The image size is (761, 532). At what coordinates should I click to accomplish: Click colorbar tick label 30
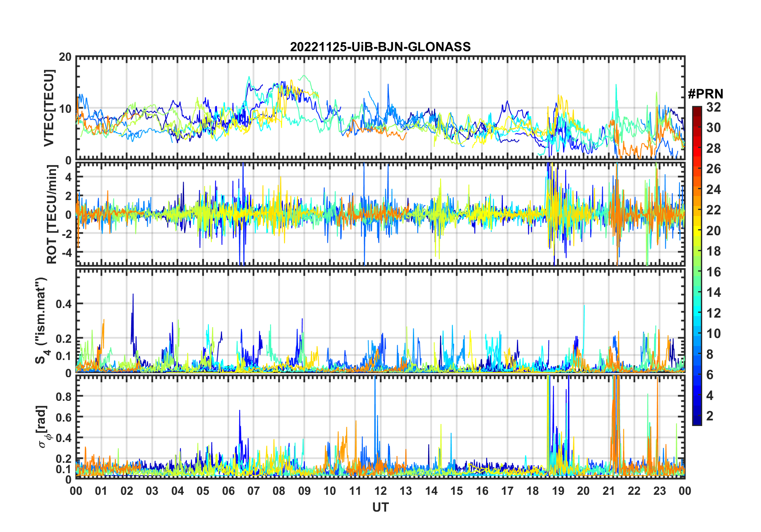[x=713, y=128]
